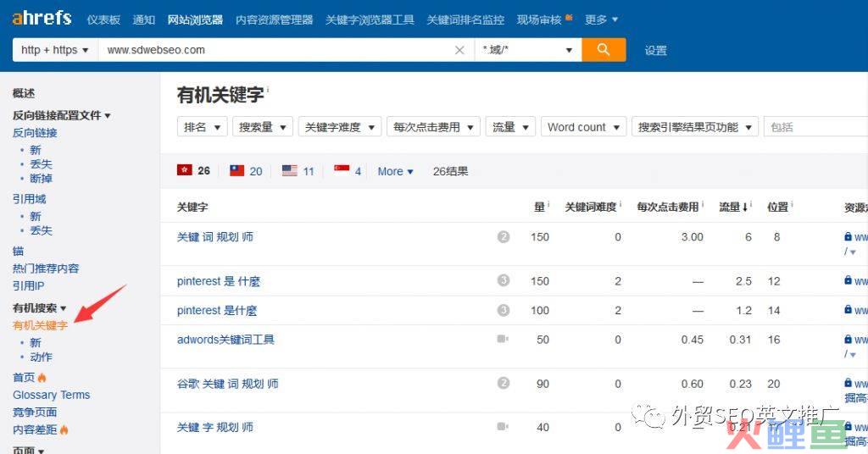
Task: Click lock icon in 关键 词 规划 师 row
Action: point(848,236)
